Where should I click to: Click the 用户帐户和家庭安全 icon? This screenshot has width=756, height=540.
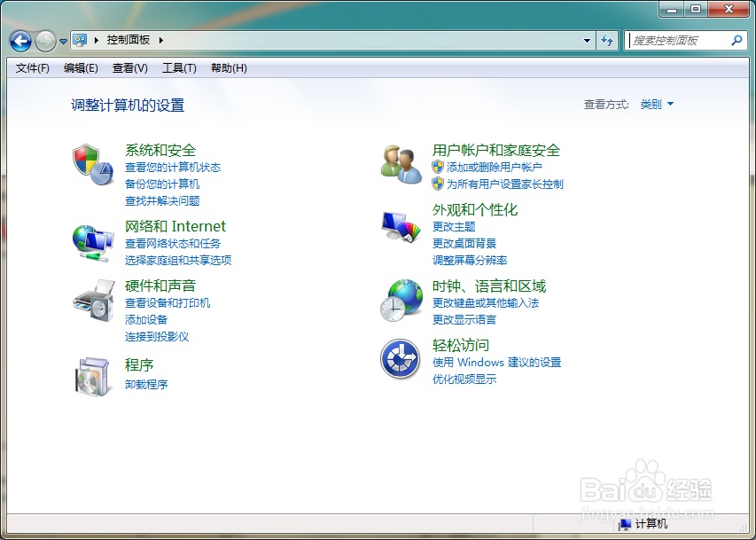click(x=400, y=165)
